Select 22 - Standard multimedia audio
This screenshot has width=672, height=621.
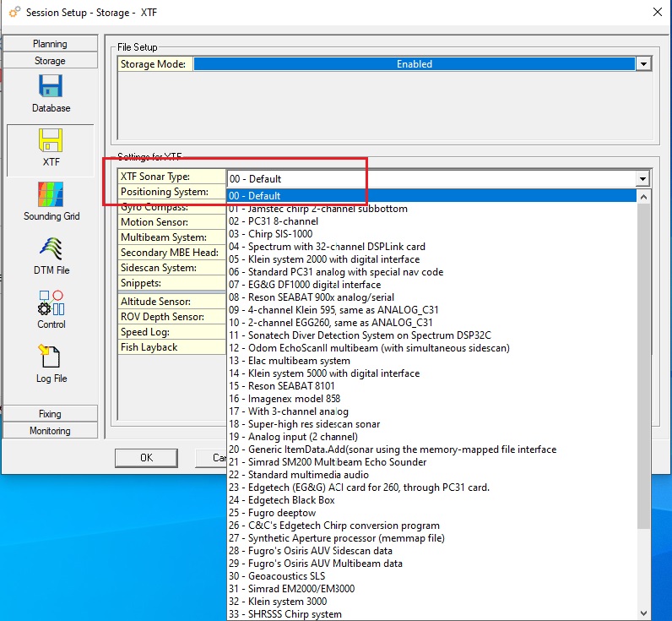coord(431,474)
